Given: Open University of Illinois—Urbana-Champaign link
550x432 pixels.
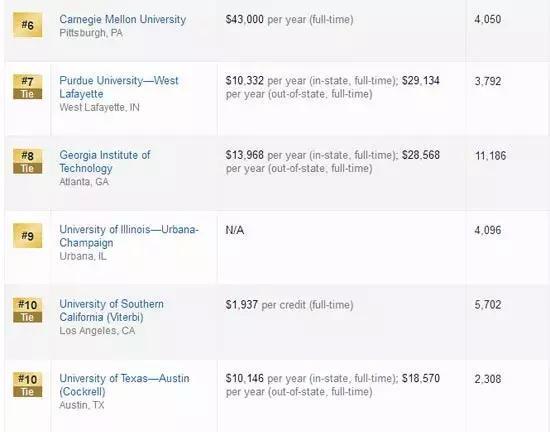Looking at the screenshot, I should click(129, 236).
